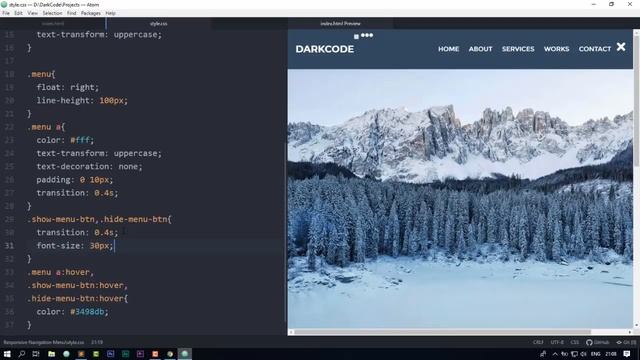Image resolution: width=640 pixels, height=360 pixels.
Task: Click the UTF-8 encoding selector
Action: [557, 342]
